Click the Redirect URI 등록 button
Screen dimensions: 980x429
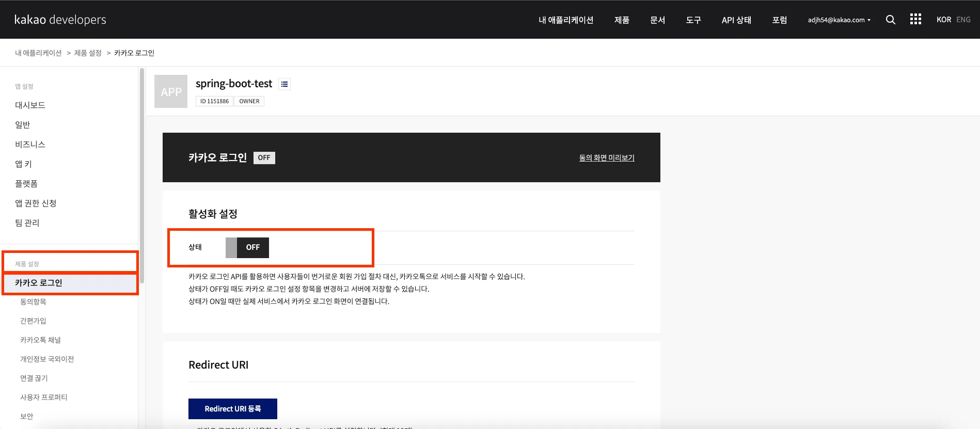(x=233, y=409)
